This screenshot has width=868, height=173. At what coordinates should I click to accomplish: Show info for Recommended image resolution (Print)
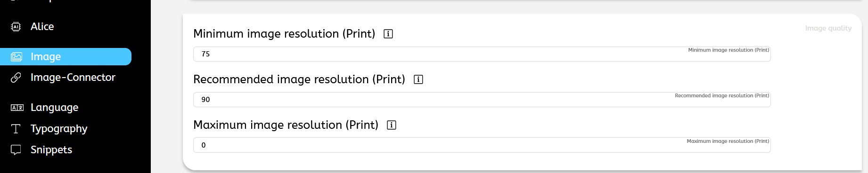click(x=418, y=79)
